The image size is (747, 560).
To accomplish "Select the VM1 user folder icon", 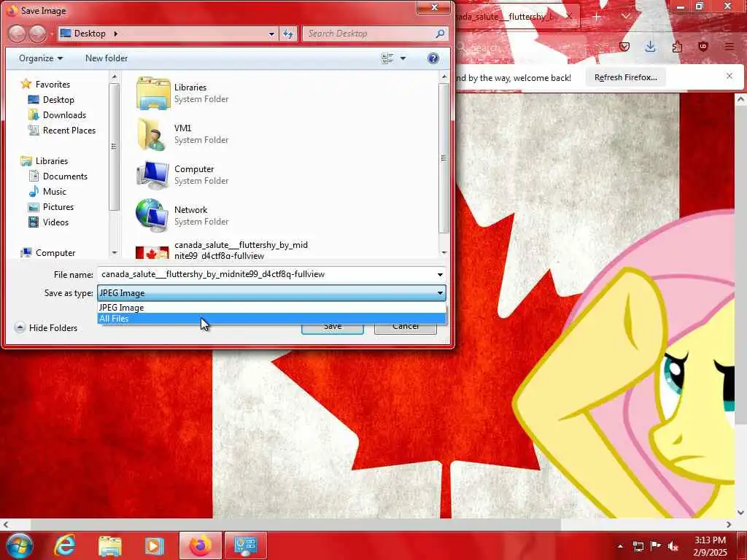I will pos(153,134).
